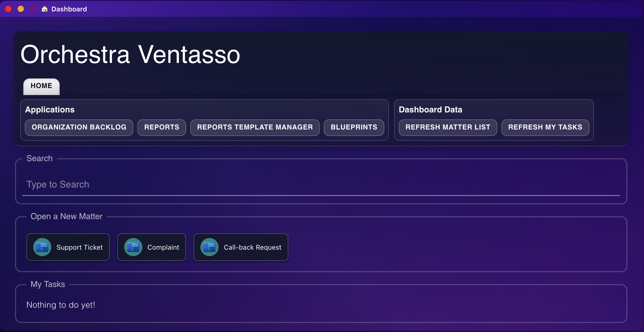
Task: Click the house icon in title bar
Action: pos(45,9)
